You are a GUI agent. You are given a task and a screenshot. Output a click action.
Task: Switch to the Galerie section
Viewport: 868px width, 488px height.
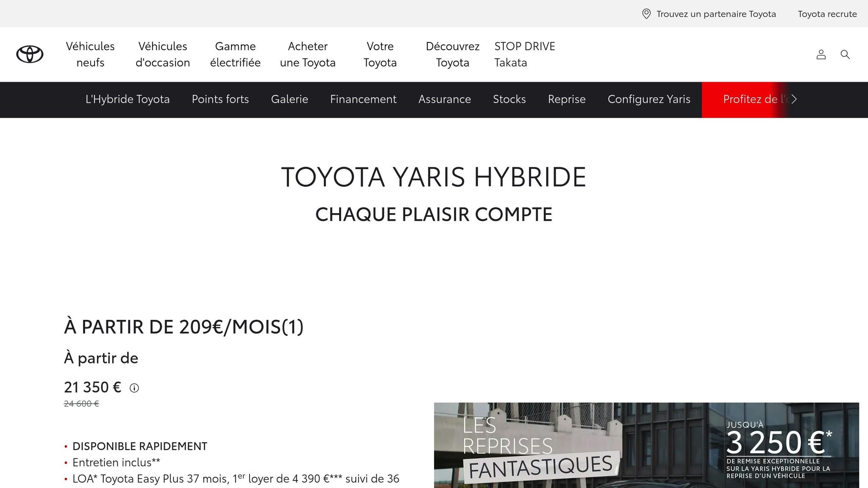tap(289, 99)
